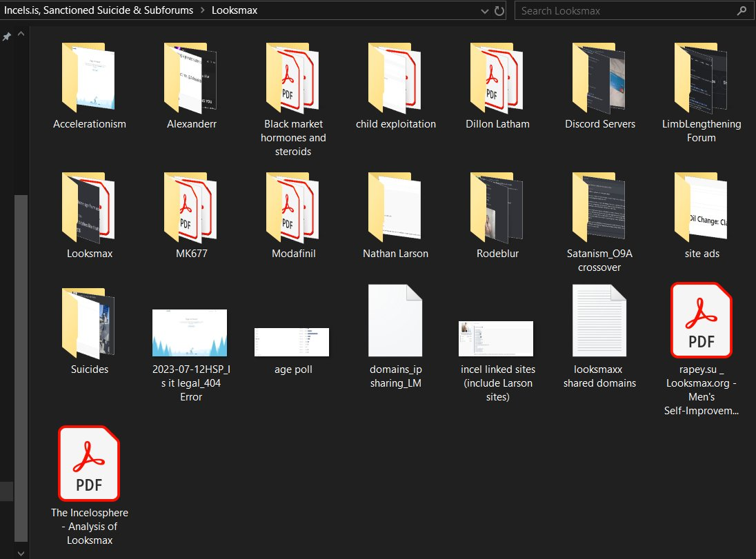The image size is (756, 559).
Task: Click the Looksmax breadcrumb in address bar
Action: (x=235, y=11)
